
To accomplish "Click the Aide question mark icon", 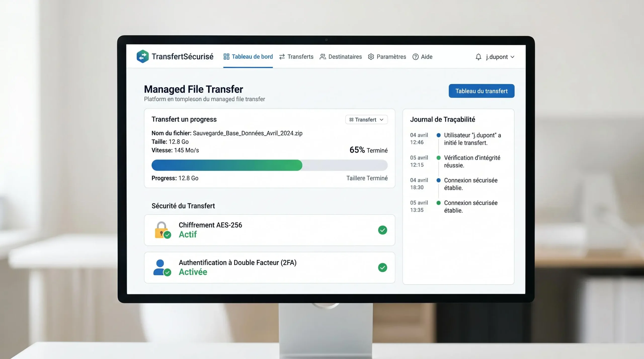I will [x=416, y=57].
